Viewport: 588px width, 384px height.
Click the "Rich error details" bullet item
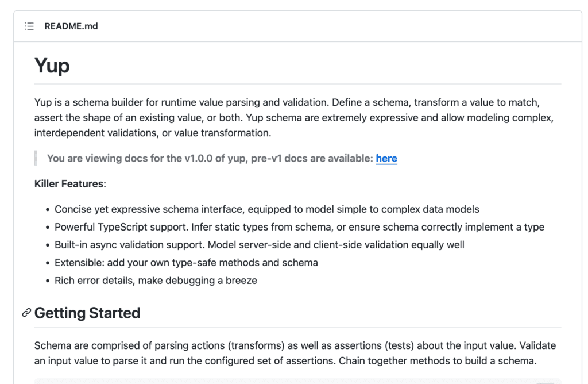click(156, 281)
